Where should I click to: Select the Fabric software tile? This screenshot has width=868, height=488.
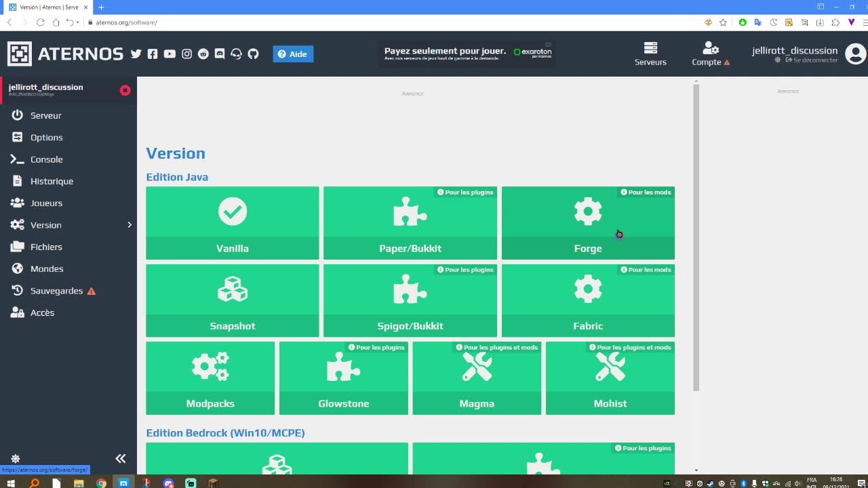[588, 300]
